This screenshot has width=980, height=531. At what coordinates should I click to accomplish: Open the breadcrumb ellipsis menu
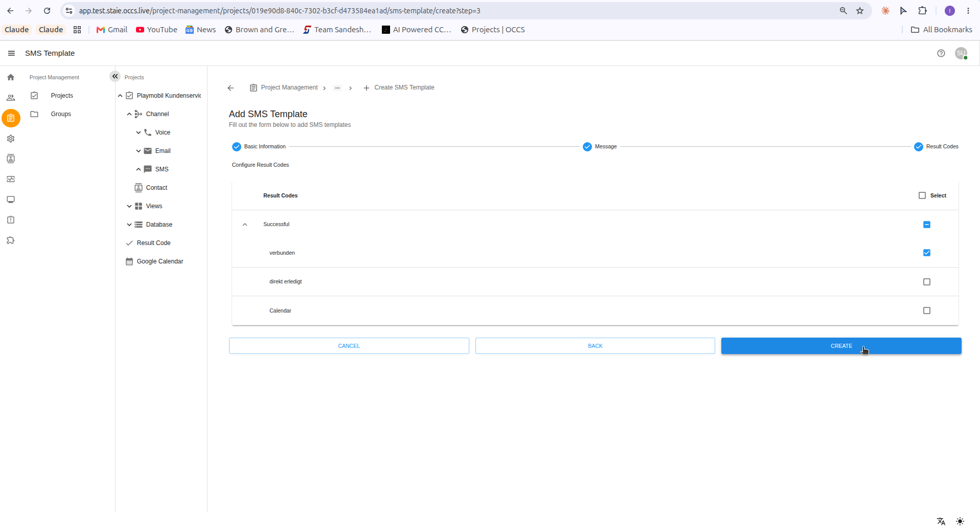coord(337,88)
